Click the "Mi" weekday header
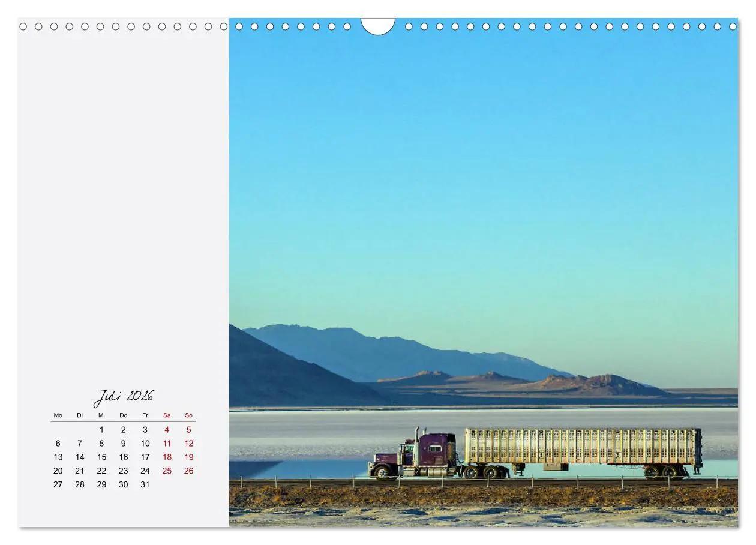 tap(101, 415)
